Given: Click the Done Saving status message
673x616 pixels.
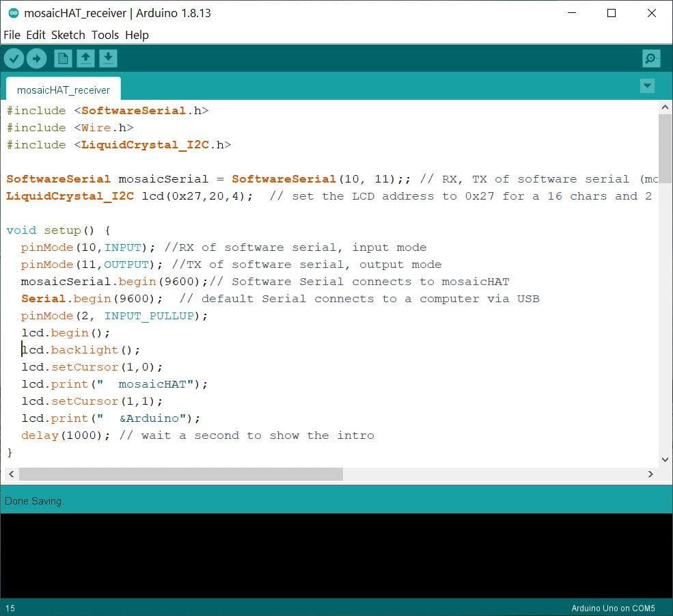Looking at the screenshot, I should tap(34, 500).
